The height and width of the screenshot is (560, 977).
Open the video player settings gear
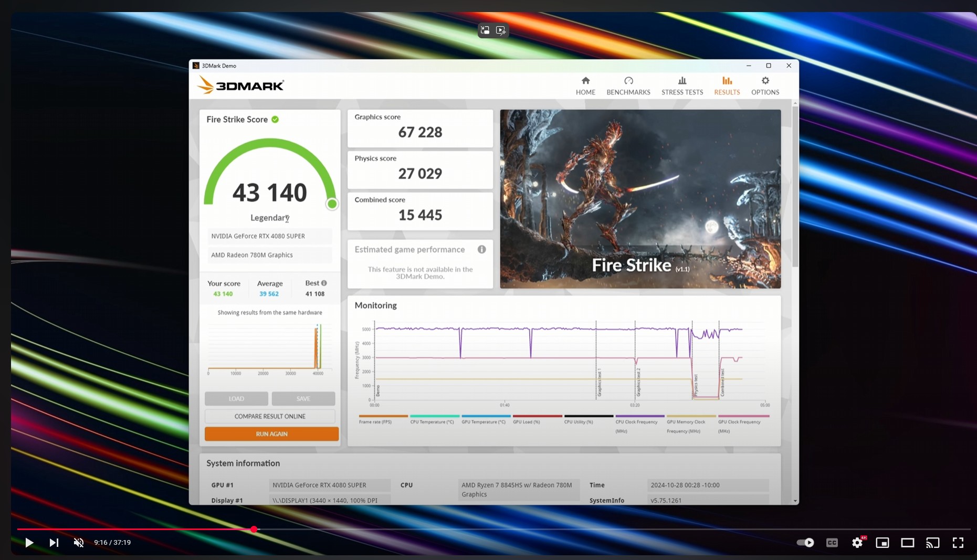(857, 543)
